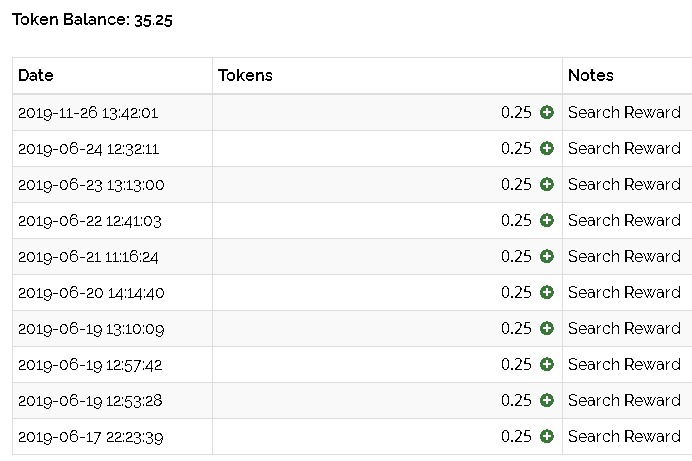Click green plus icon in 2019-06-17 row
The width and height of the screenshot is (692, 461).
click(546, 437)
